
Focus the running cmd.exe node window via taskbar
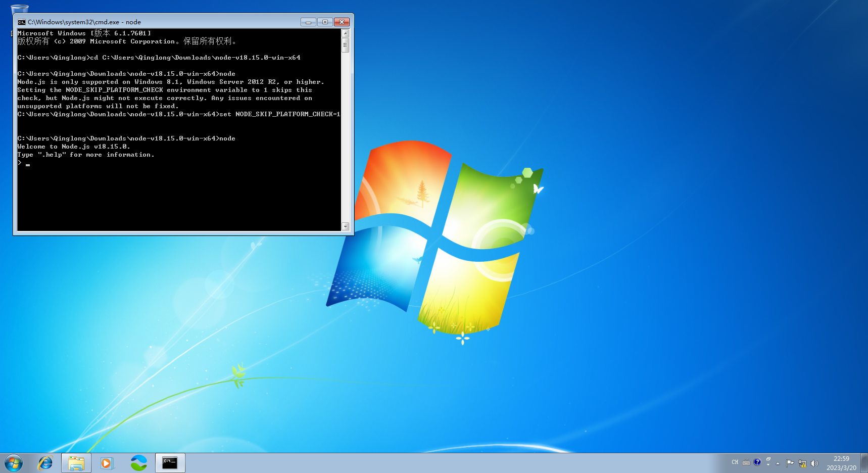point(170,462)
